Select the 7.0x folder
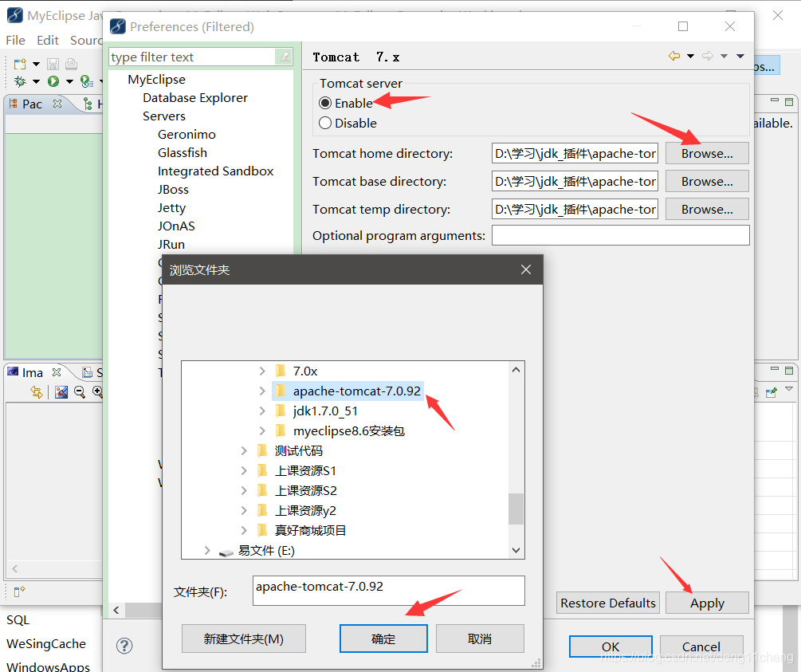 (305, 371)
